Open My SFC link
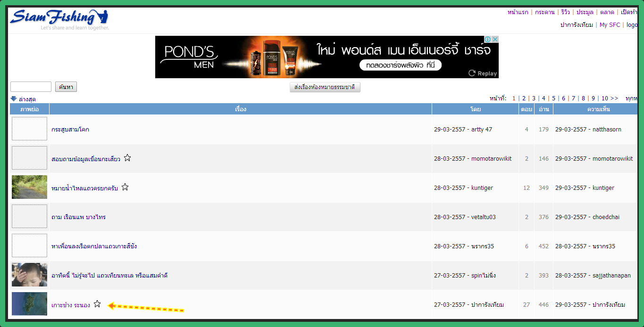 pos(610,25)
